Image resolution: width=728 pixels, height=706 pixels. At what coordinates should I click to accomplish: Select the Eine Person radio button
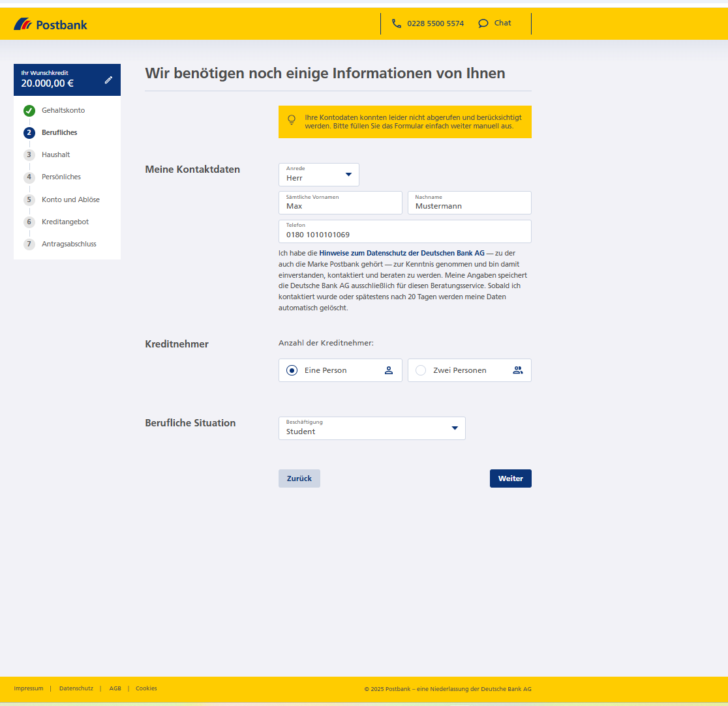pos(292,370)
